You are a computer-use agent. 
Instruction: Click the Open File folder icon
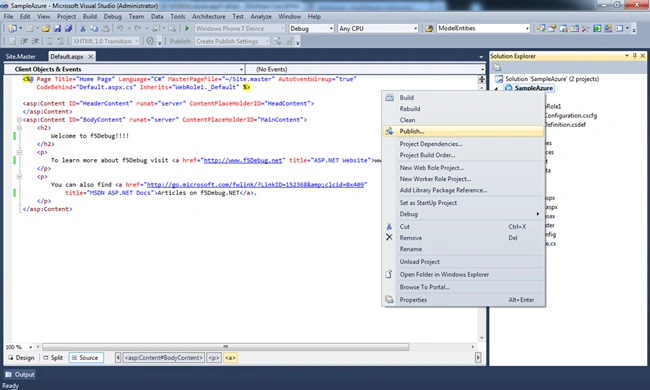[x=46, y=28]
